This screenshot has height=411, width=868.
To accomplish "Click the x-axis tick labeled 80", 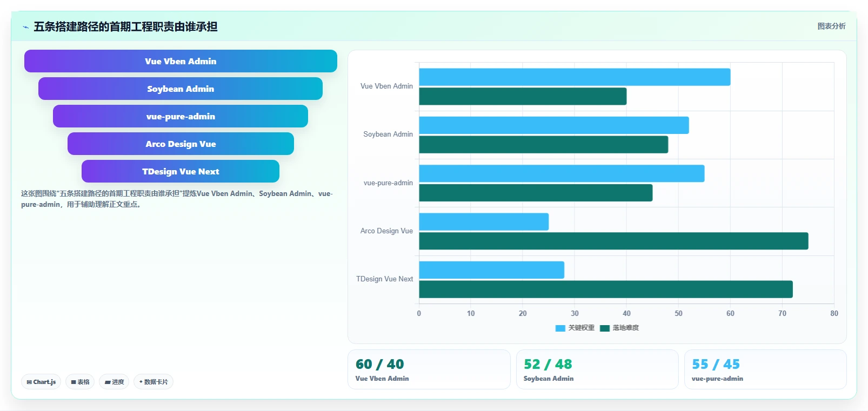I will (834, 313).
